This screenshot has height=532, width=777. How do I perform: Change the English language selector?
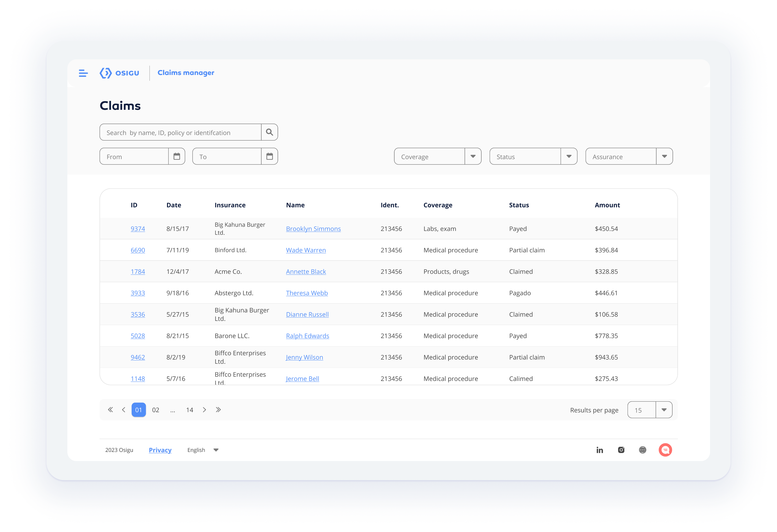pos(203,450)
